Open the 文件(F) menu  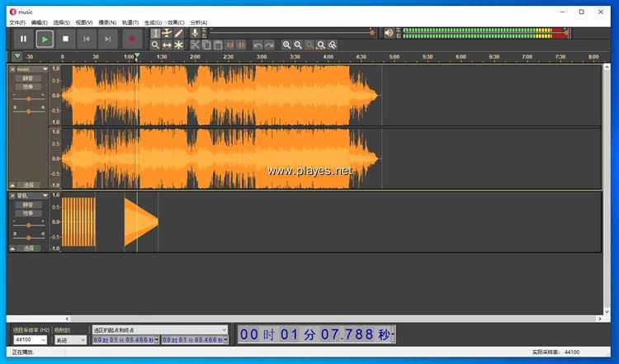[x=18, y=22]
